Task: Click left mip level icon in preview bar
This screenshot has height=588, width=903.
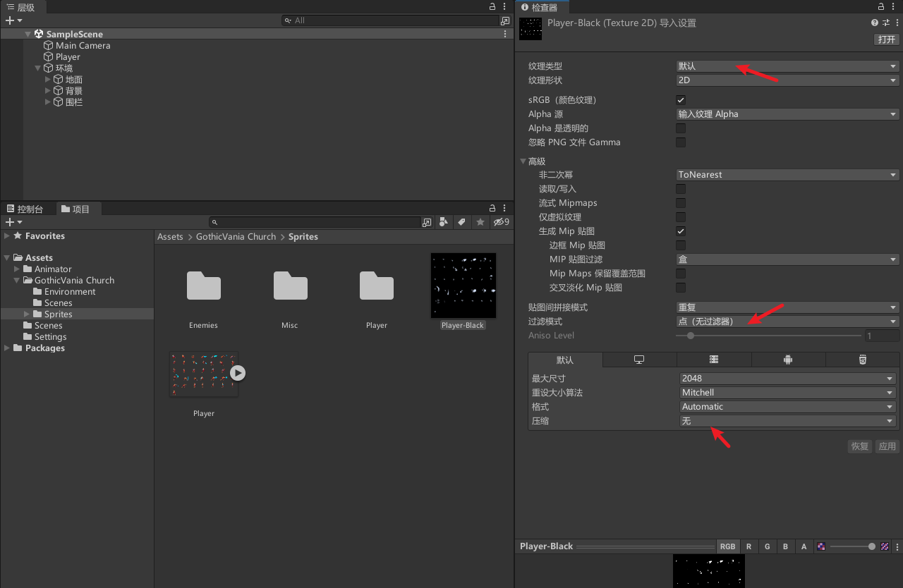Action: pos(821,546)
